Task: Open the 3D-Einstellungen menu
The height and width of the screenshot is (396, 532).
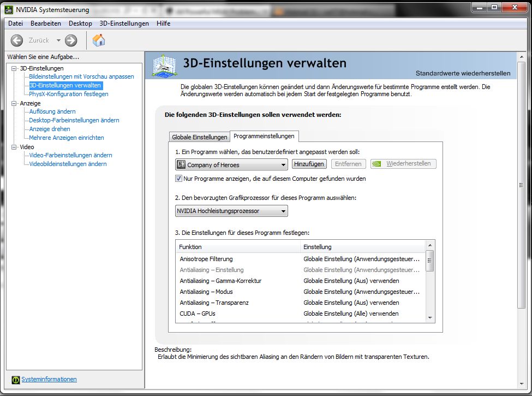Action: pyautogui.click(x=124, y=23)
